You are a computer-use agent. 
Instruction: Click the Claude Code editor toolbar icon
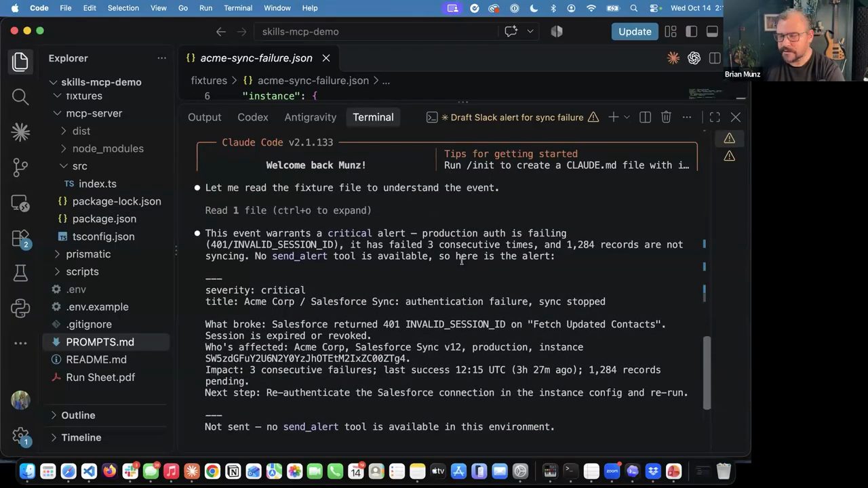click(673, 58)
